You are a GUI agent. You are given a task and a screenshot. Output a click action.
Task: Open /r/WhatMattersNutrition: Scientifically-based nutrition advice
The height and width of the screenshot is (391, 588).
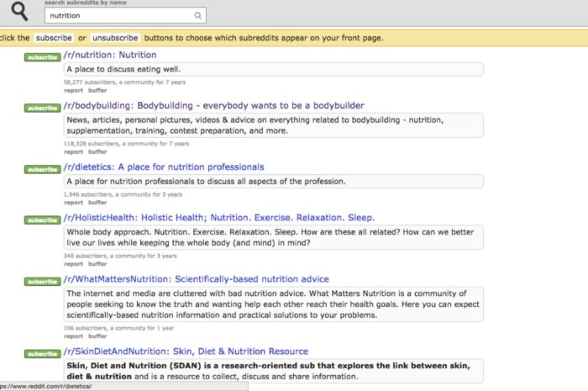pyautogui.click(x=196, y=279)
